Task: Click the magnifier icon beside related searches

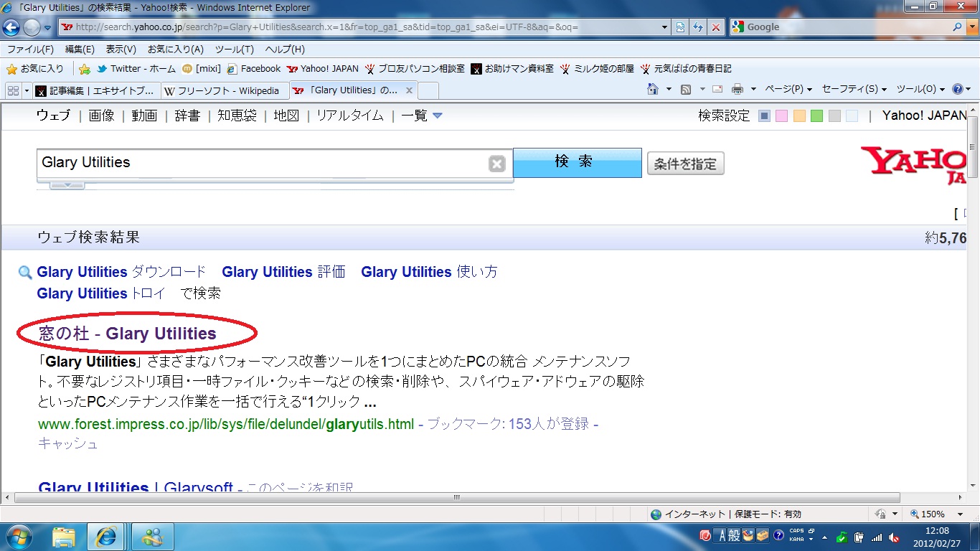Action: point(25,273)
